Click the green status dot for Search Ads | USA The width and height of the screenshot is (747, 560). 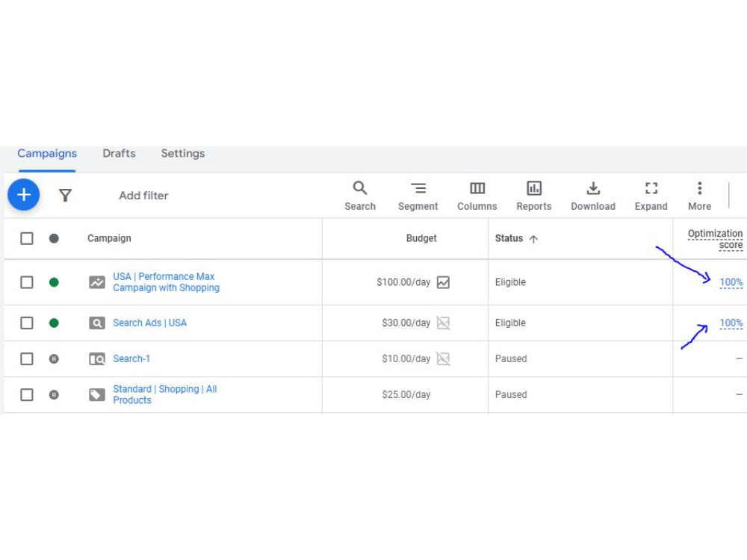54,323
